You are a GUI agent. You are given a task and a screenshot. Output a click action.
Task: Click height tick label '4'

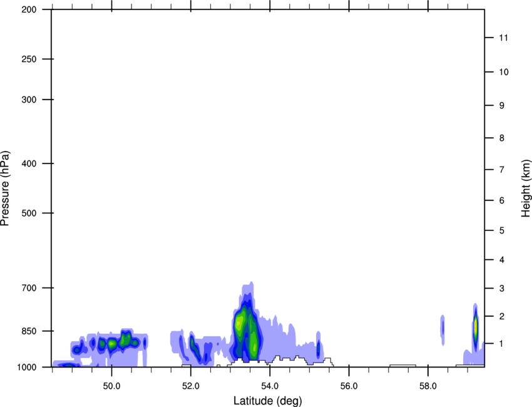(x=502, y=260)
